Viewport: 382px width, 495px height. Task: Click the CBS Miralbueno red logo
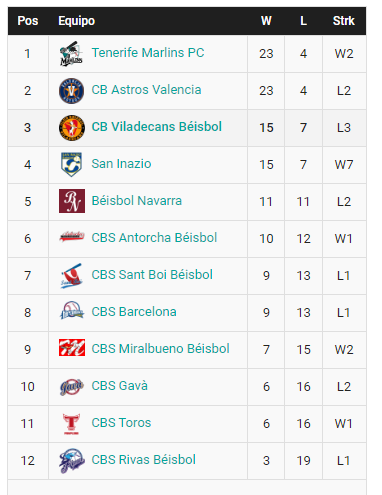coord(72,347)
